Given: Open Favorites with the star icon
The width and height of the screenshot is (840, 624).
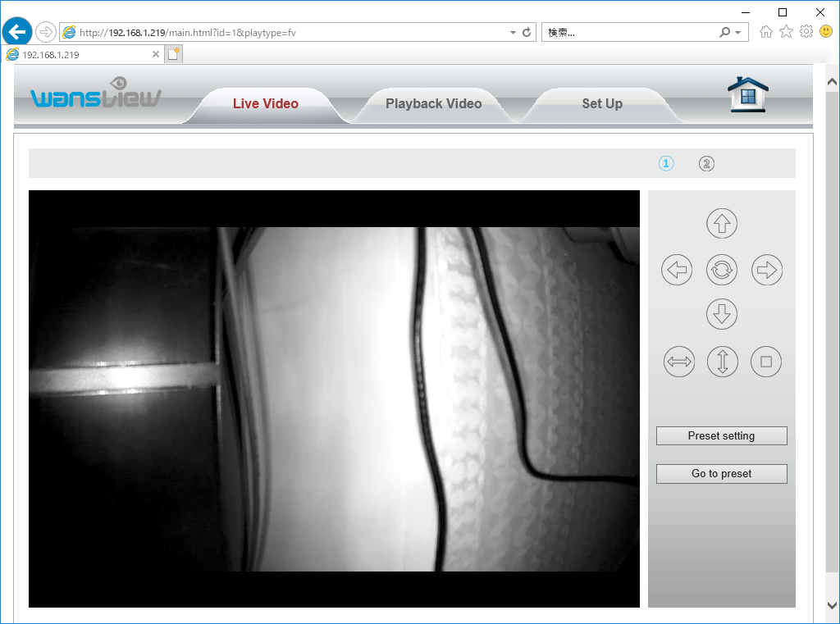Looking at the screenshot, I should [786, 32].
